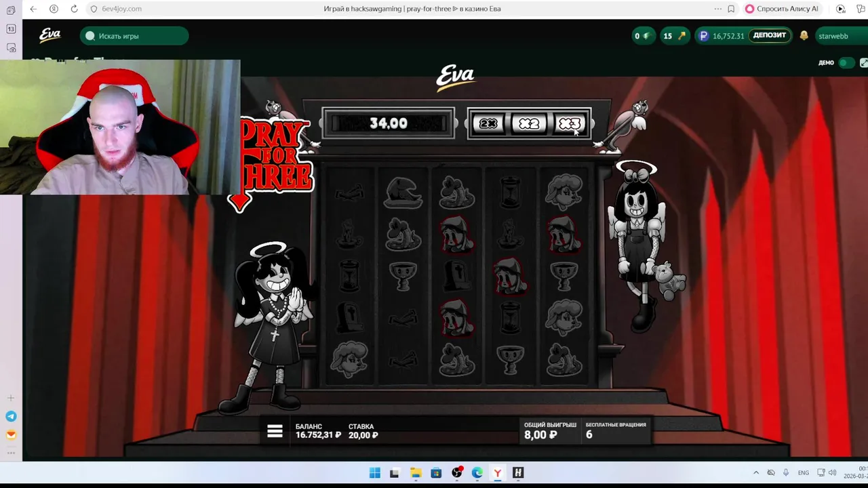Click the streamer webcam overlay
This screenshot has height=488, width=868.
[x=120, y=127]
